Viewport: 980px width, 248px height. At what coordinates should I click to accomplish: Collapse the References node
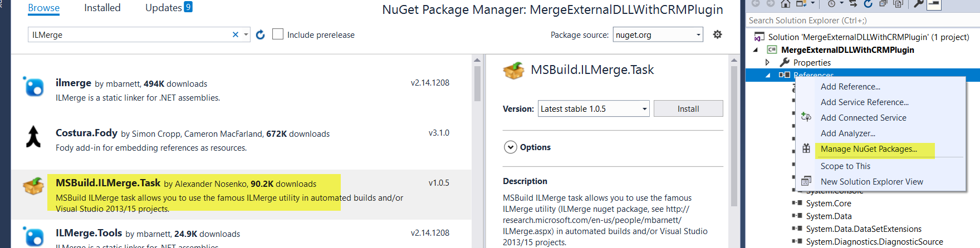click(768, 75)
